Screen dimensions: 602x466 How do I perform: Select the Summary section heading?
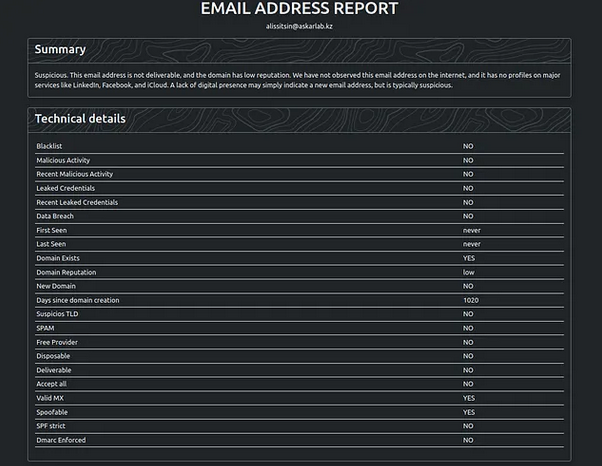click(60, 49)
